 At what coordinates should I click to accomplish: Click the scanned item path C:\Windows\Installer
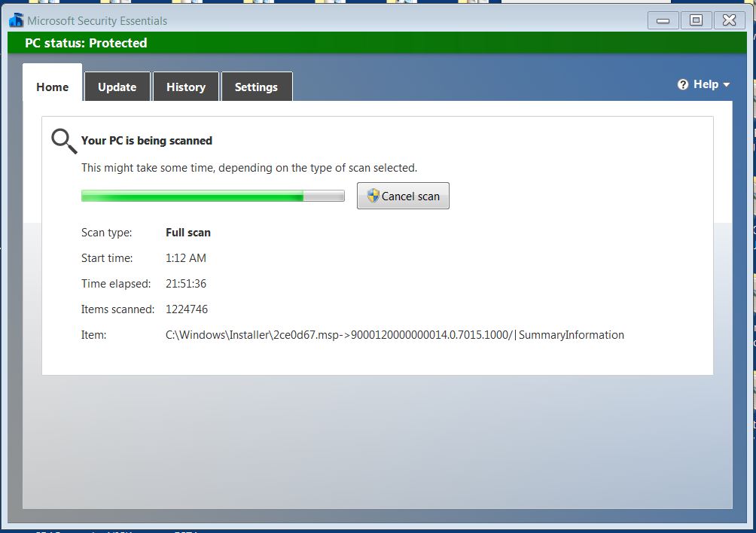[395, 335]
